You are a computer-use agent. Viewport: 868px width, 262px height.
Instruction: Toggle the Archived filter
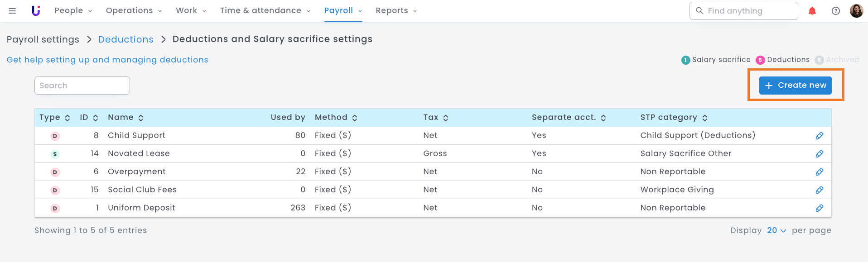837,60
